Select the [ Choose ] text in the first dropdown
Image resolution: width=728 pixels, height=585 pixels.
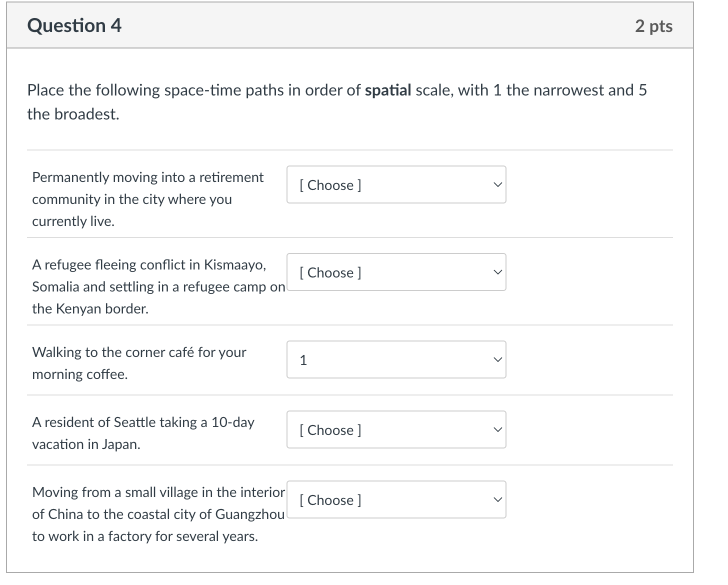[330, 184]
